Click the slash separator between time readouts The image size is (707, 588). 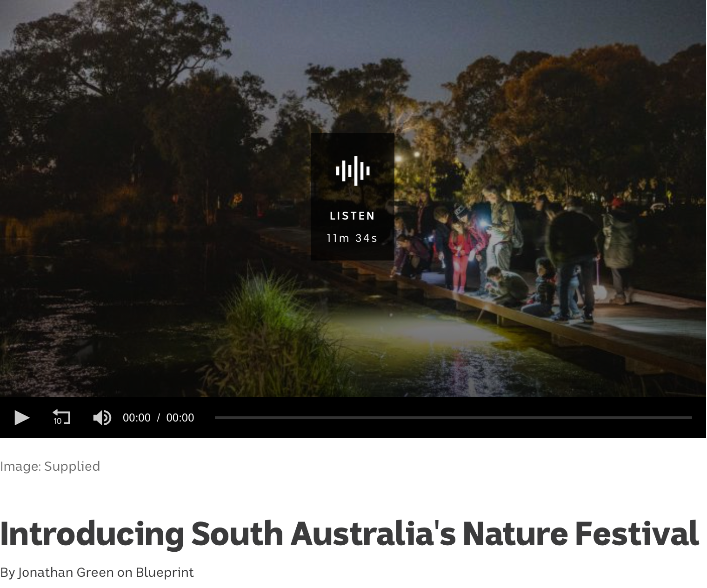tap(158, 418)
